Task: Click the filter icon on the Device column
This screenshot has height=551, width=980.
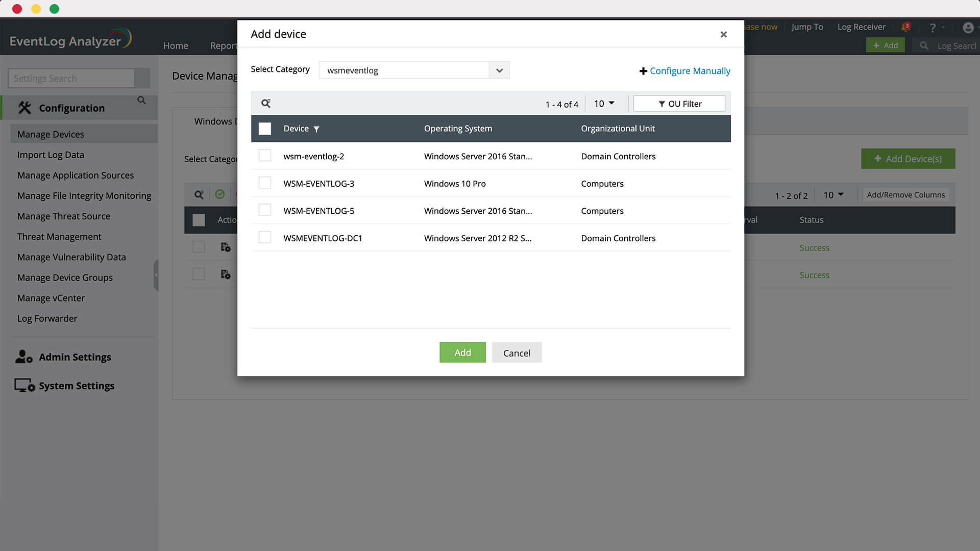Action: coord(316,129)
